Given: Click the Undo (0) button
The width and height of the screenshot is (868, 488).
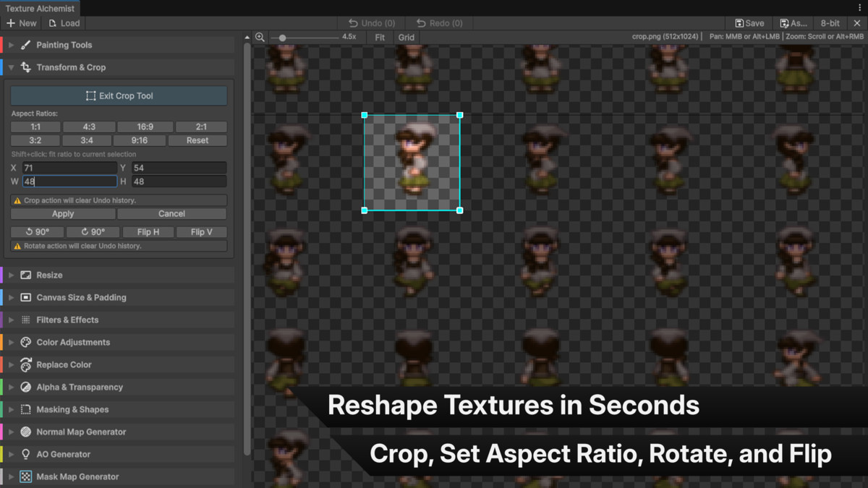Looking at the screenshot, I should [x=372, y=23].
